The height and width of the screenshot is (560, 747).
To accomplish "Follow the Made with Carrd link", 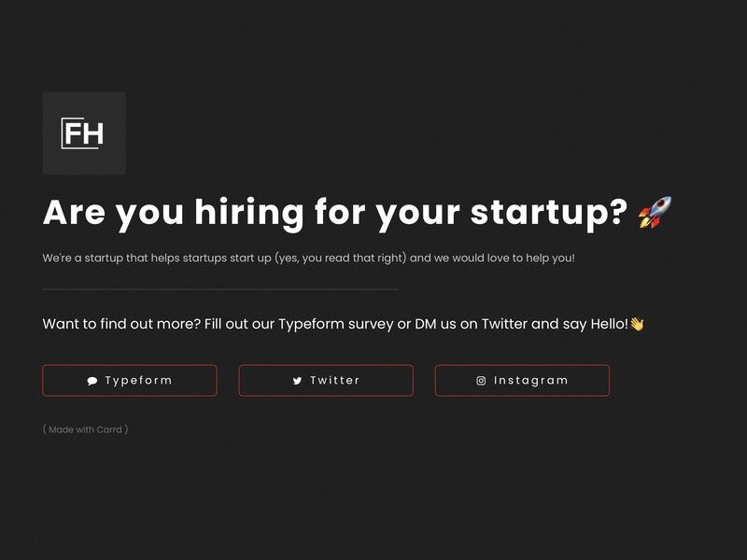I will (x=85, y=429).
